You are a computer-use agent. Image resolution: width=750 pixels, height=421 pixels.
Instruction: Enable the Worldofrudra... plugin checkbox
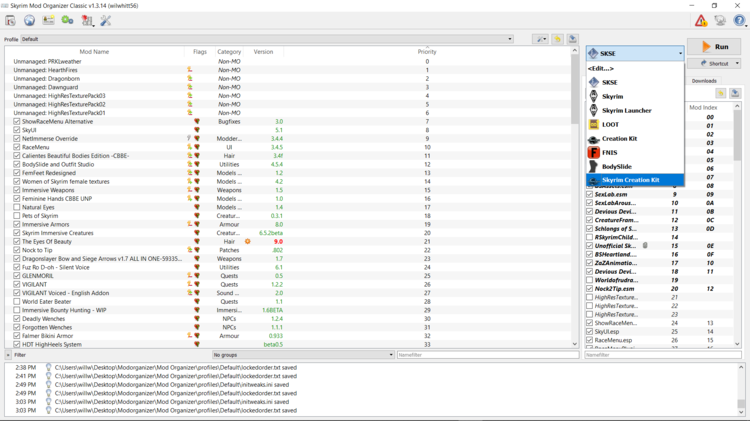point(590,280)
